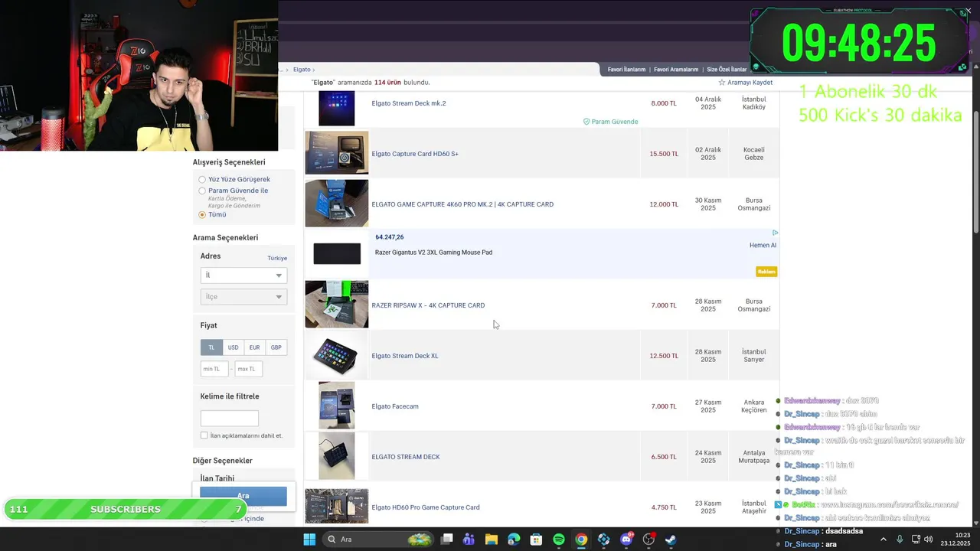980x551 pixels.
Task: Open Microsoft Teams from the taskbar
Action: pyautogui.click(x=469, y=540)
